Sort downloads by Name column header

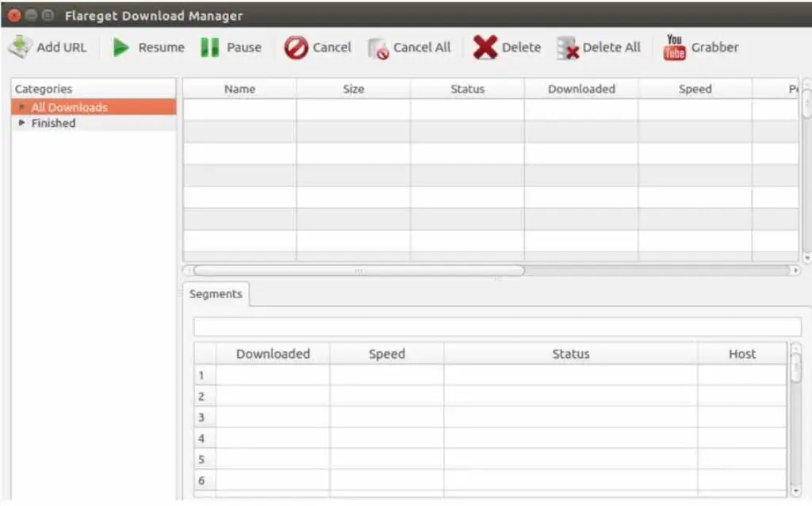click(239, 89)
